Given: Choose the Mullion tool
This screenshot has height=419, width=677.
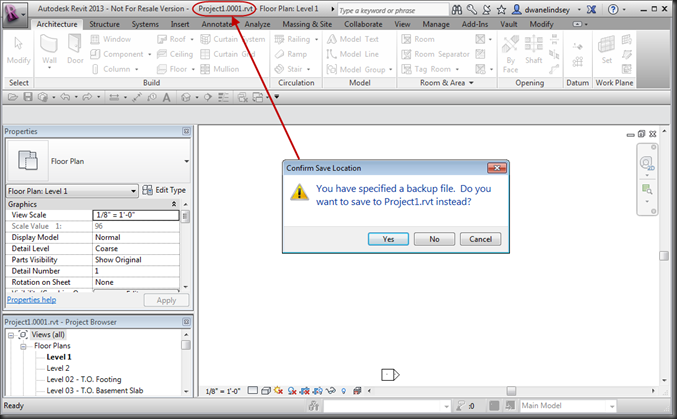Looking at the screenshot, I should tap(220, 69).
